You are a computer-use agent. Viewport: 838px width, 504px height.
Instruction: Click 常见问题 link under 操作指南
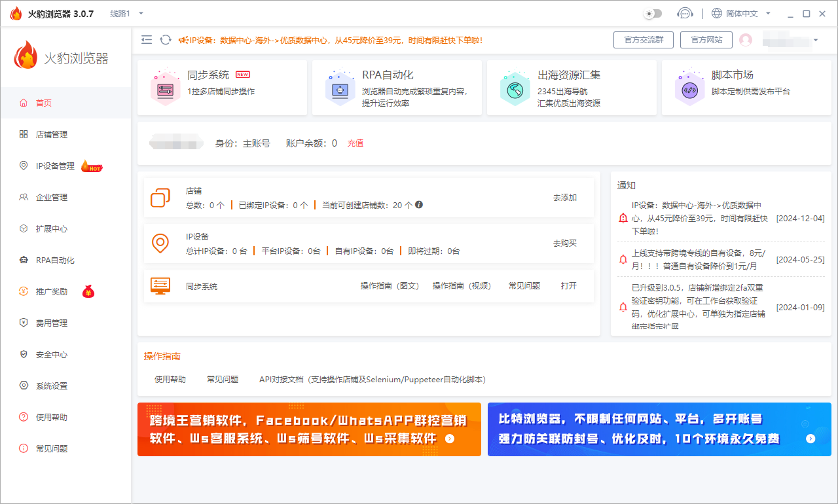tap(223, 380)
